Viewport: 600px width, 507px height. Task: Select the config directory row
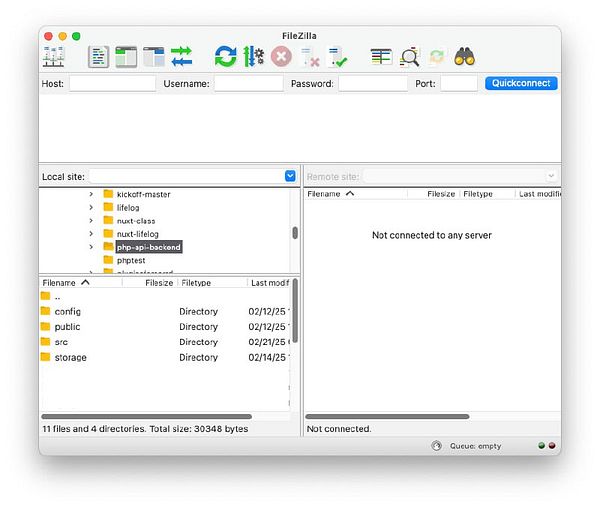[x=165, y=311]
